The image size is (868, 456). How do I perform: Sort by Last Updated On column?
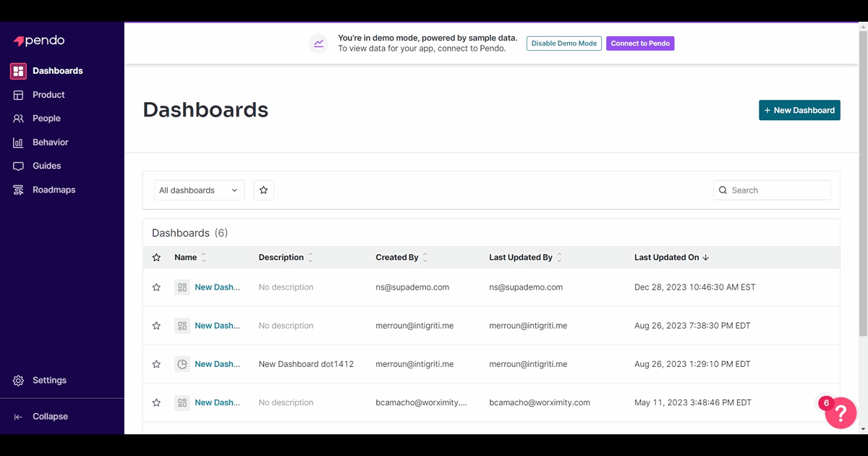tap(671, 258)
